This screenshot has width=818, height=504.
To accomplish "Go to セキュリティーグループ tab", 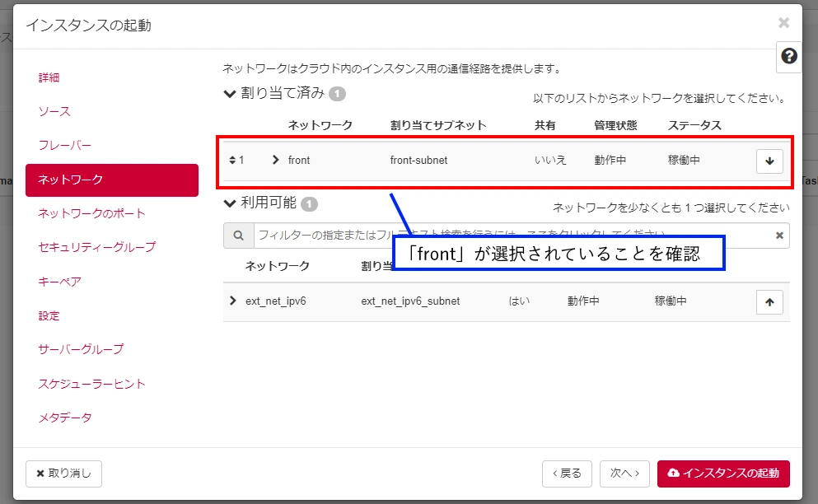I will tap(97, 247).
